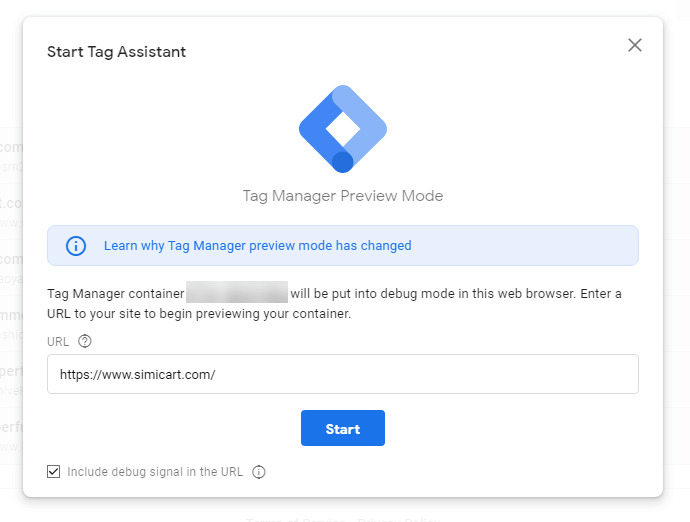The width and height of the screenshot is (690, 522).
Task: Click the URL help question mark icon
Action: click(84, 341)
